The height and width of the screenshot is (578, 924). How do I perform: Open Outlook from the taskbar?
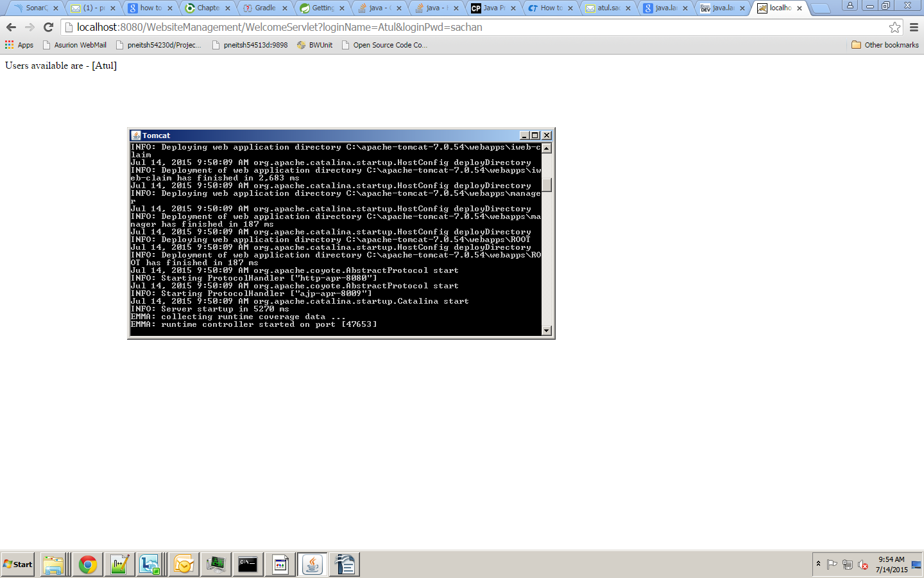(184, 565)
